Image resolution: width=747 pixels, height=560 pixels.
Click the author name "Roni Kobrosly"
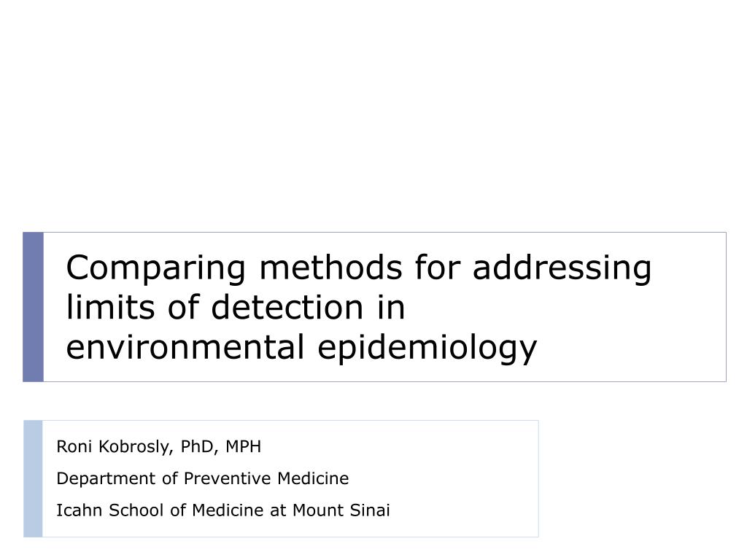112,447
